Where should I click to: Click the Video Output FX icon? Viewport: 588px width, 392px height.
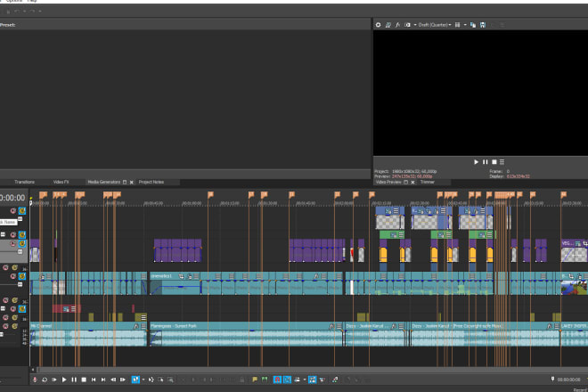[398, 25]
